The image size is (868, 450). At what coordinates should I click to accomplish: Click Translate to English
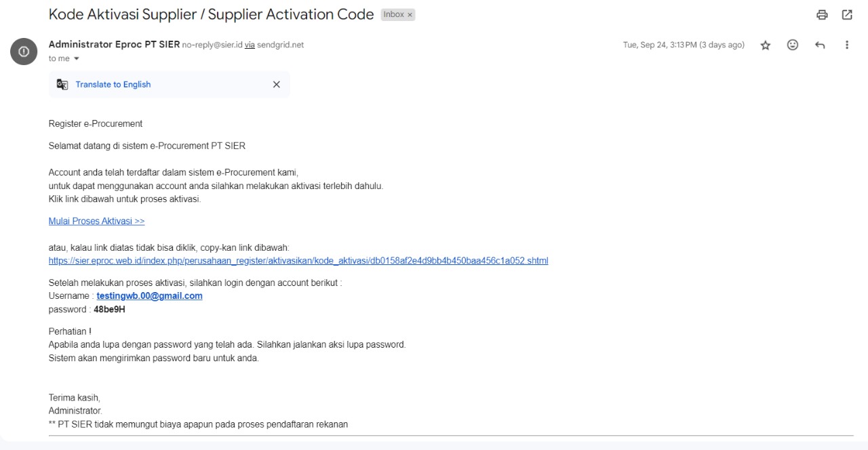click(113, 85)
